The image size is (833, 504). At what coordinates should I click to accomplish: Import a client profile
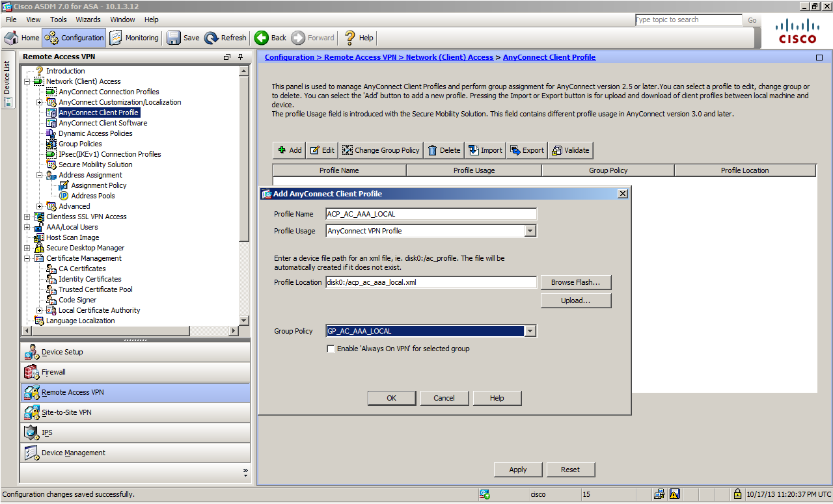click(x=485, y=150)
